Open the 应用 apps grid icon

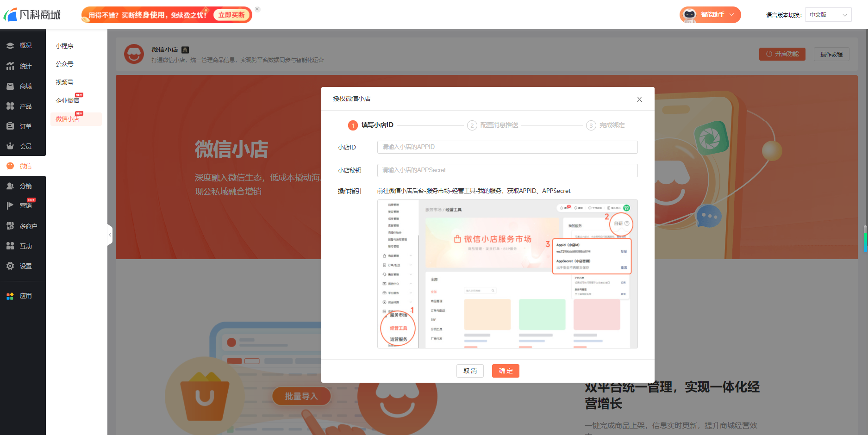(x=10, y=296)
